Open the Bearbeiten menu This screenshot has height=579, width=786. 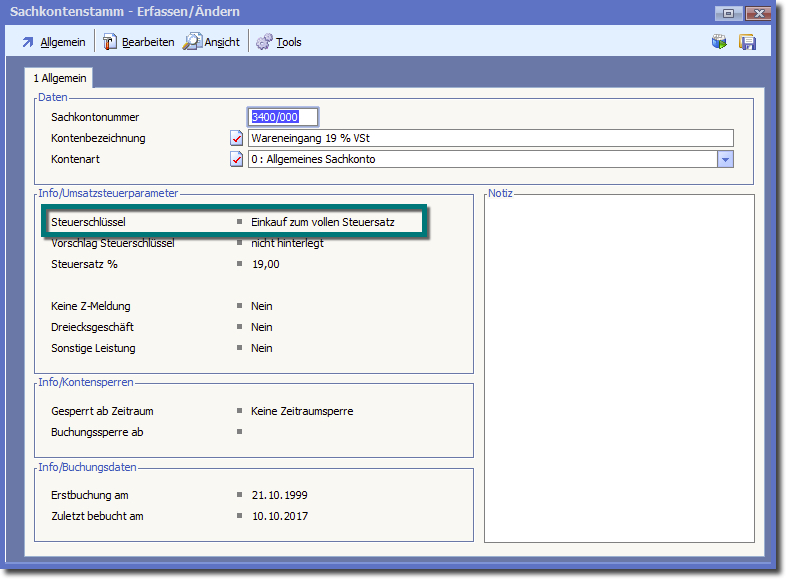[x=148, y=42]
